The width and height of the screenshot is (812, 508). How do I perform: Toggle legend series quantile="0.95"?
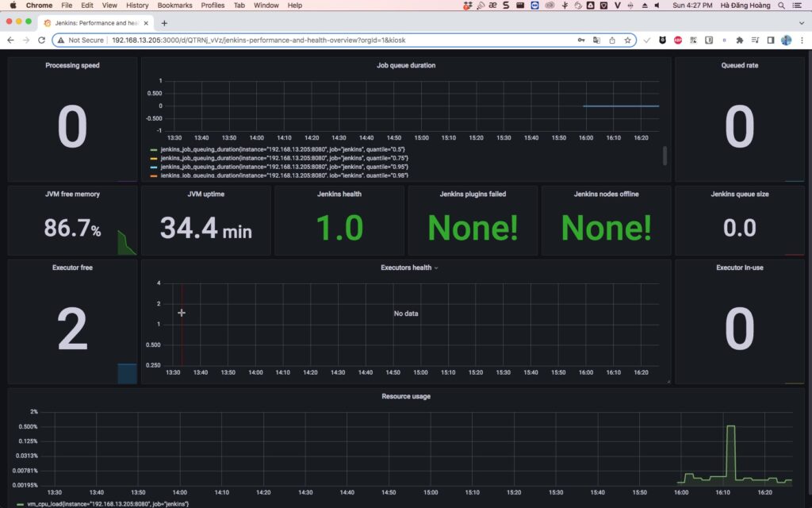(x=285, y=167)
